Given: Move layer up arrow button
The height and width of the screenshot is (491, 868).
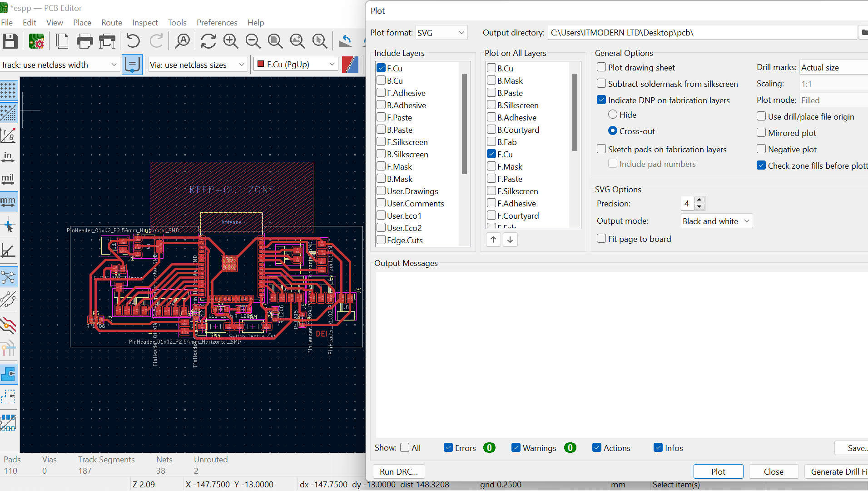Looking at the screenshot, I should point(493,240).
